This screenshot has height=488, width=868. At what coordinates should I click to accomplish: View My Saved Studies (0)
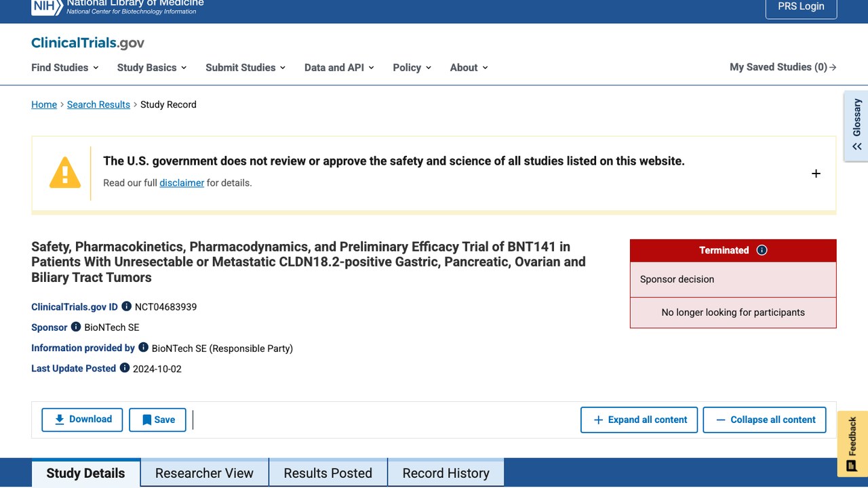(783, 67)
